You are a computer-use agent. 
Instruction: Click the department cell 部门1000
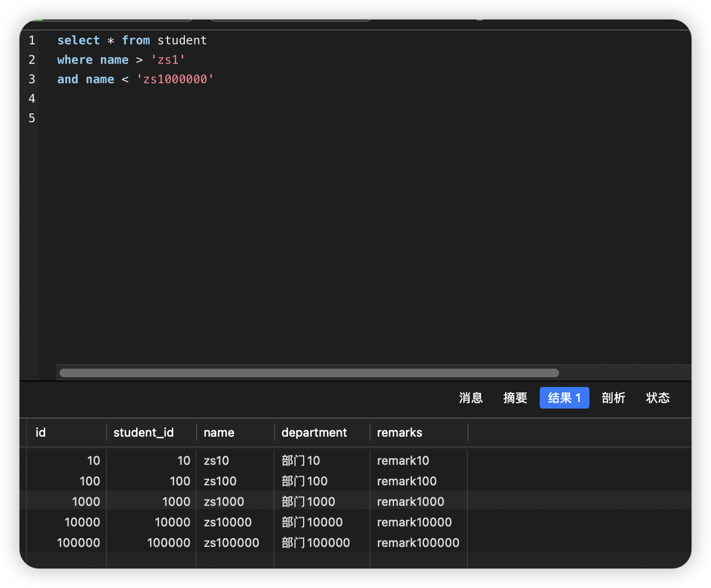coord(308,502)
